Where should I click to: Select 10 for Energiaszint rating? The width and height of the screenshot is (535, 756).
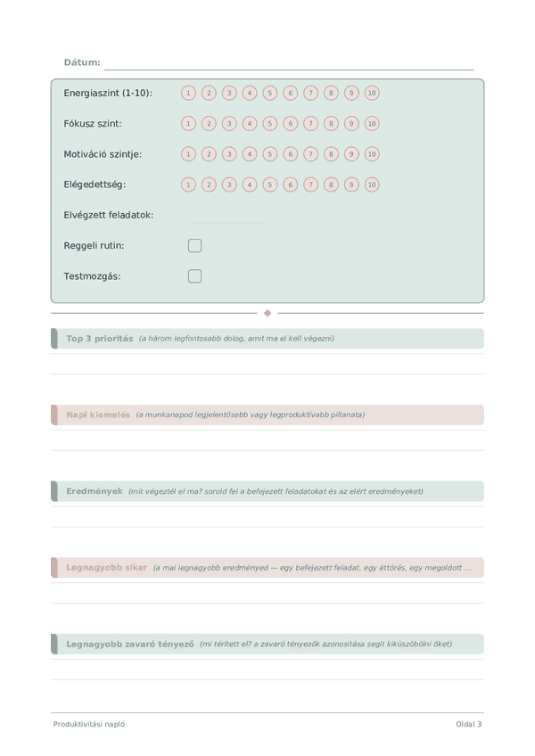pos(372,93)
